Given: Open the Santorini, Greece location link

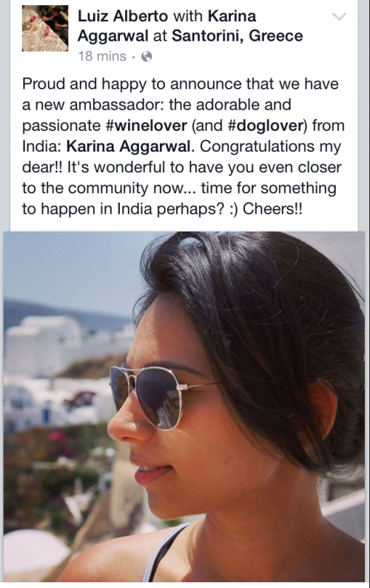Looking at the screenshot, I should pos(237,36).
